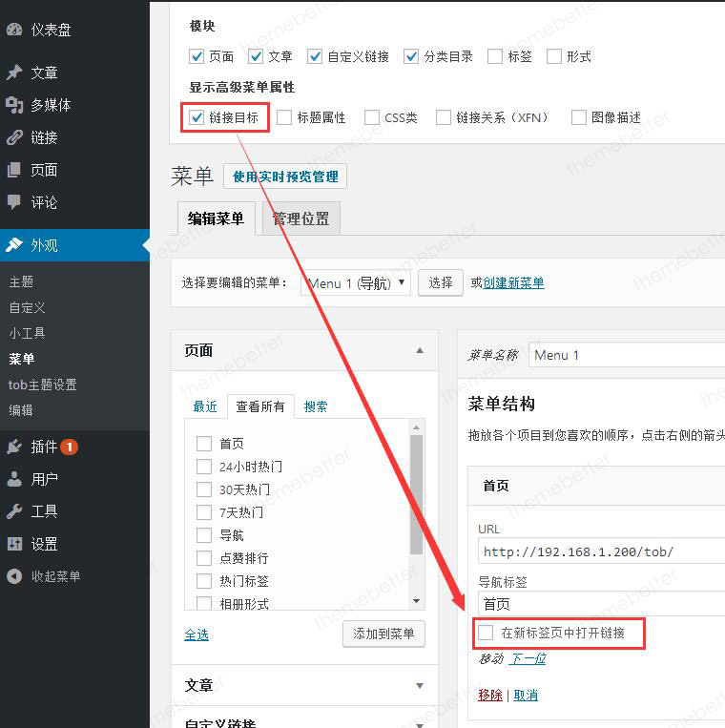The height and width of the screenshot is (728, 725).
Task: Click the 添加到菜单 button
Action: click(383, 634)
